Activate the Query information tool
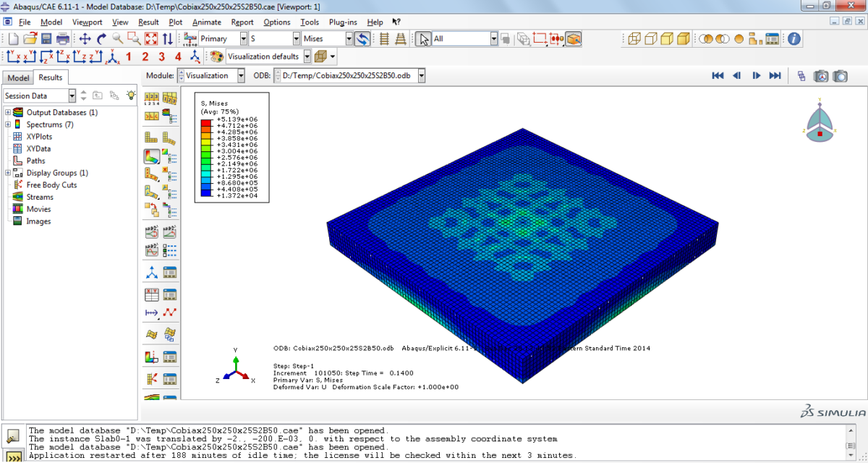The image size is (868, 463). [x=793, y=38]
